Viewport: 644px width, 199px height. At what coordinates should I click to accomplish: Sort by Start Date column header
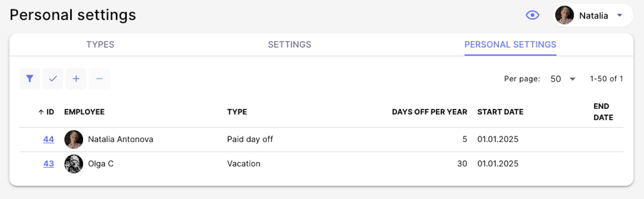(x=500, y=112)
